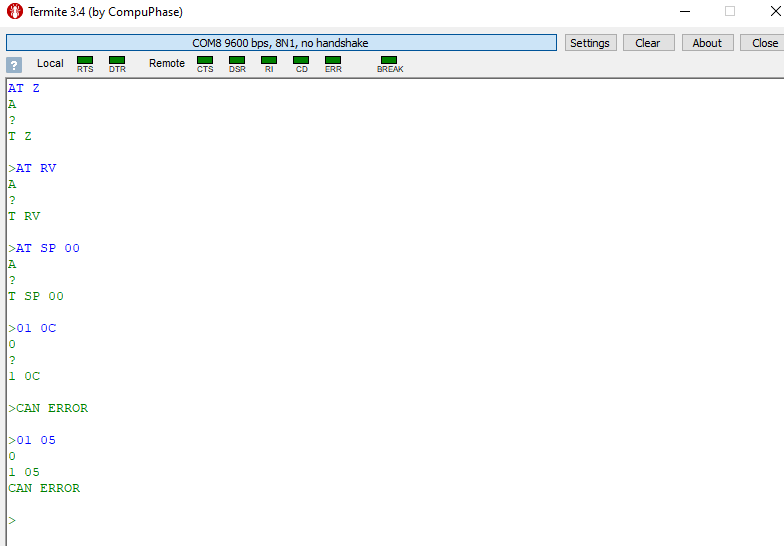This screenshot has height=546, width=784.
Task: Click the Close button in toolbar
Action: pos(763,42)
